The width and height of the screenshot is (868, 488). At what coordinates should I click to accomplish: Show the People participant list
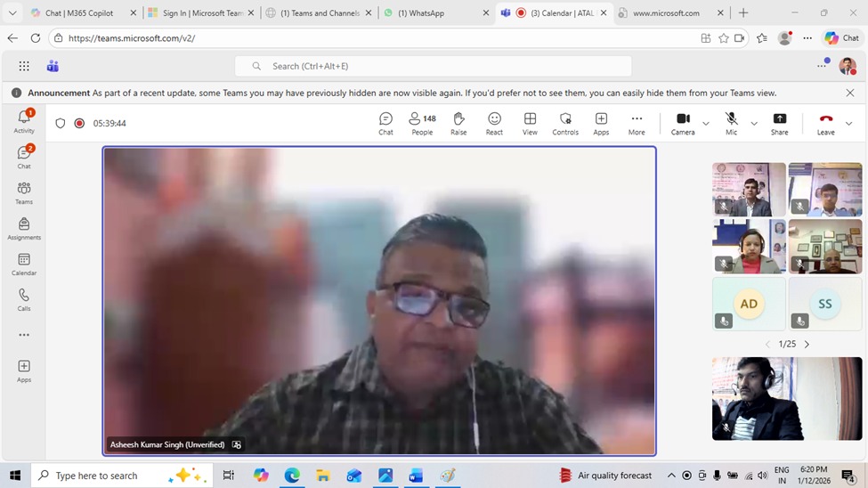coord(422,123)
